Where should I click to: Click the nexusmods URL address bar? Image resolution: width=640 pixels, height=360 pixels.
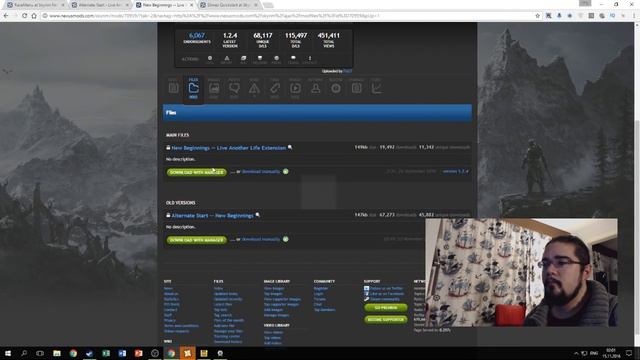tap(286, 16)
